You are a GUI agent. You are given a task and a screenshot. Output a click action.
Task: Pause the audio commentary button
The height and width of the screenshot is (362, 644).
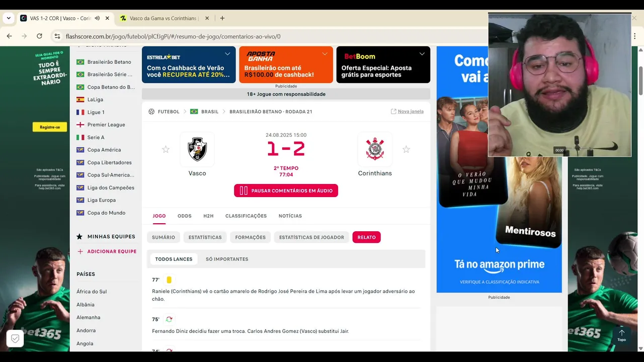pos(286,191)
